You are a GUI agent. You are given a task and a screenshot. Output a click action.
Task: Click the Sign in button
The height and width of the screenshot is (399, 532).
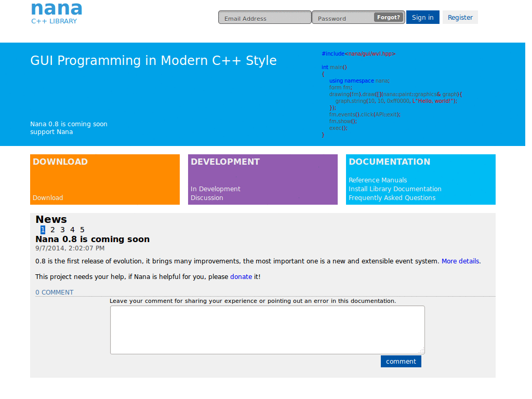pyautogui.click(x=423, y=17)
